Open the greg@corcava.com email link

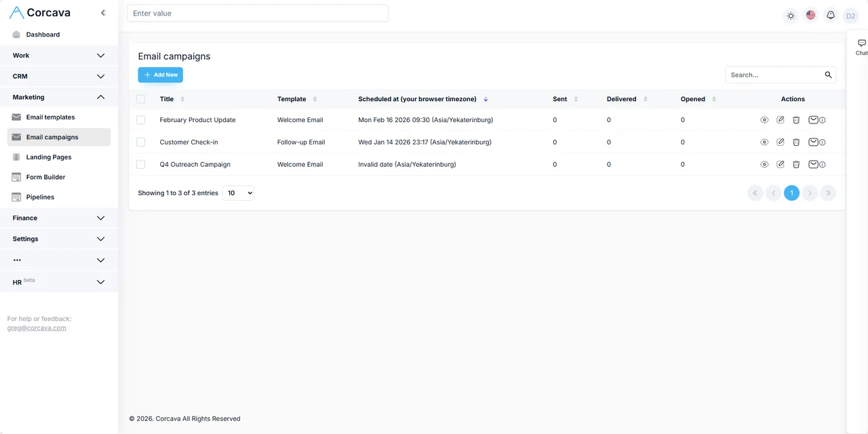(37, 328)
